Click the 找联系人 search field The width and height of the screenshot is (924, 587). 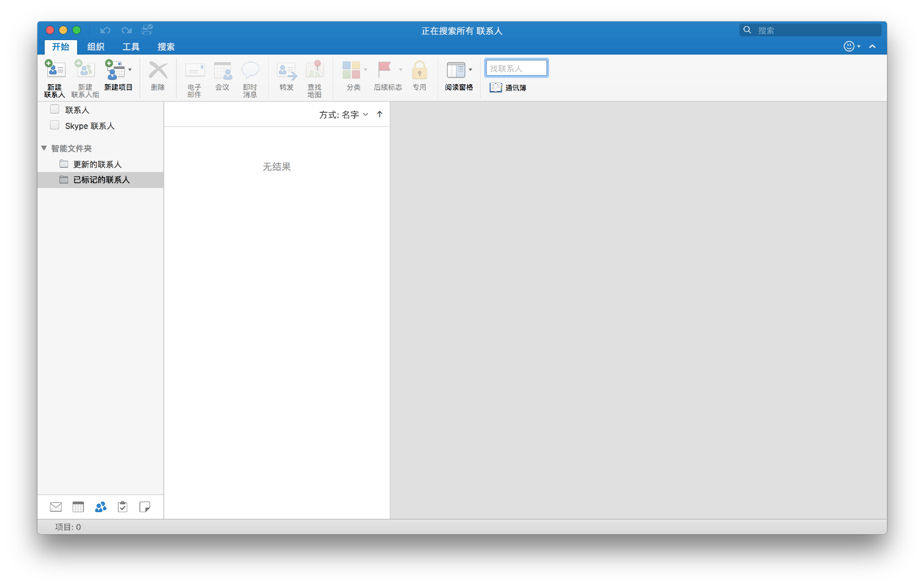coord(516,68)
